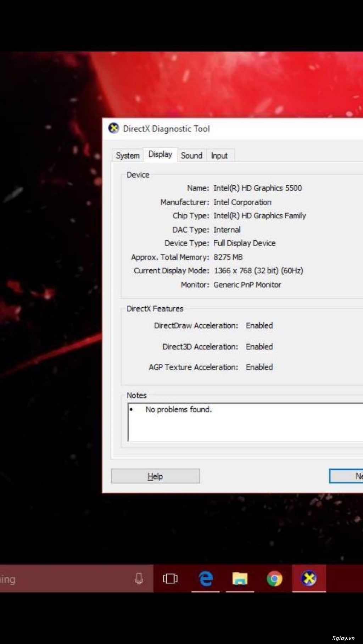Viewport: 363px width, 644px height.
Task: Click the Intel(R) HD Graphics 5500 name value
Action: [257, 188]
